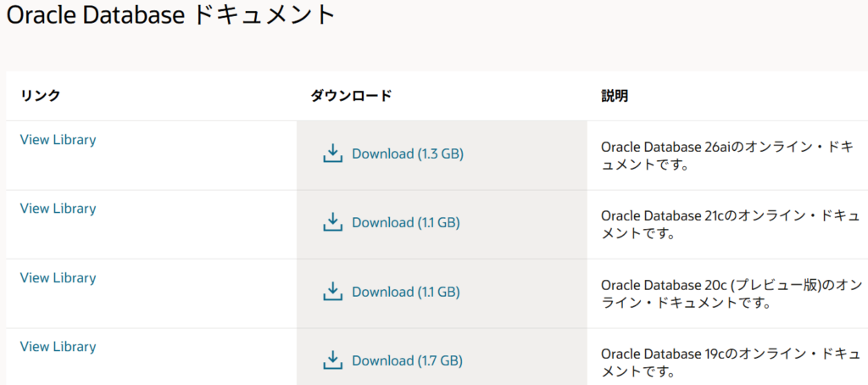Open View Library for Oracle Database 19c

[x=58, y=347]
